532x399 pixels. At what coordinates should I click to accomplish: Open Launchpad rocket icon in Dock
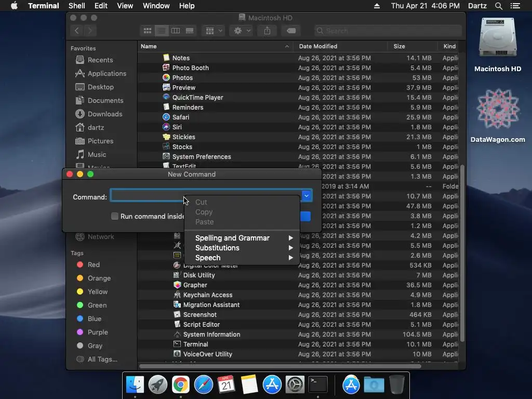158,385
